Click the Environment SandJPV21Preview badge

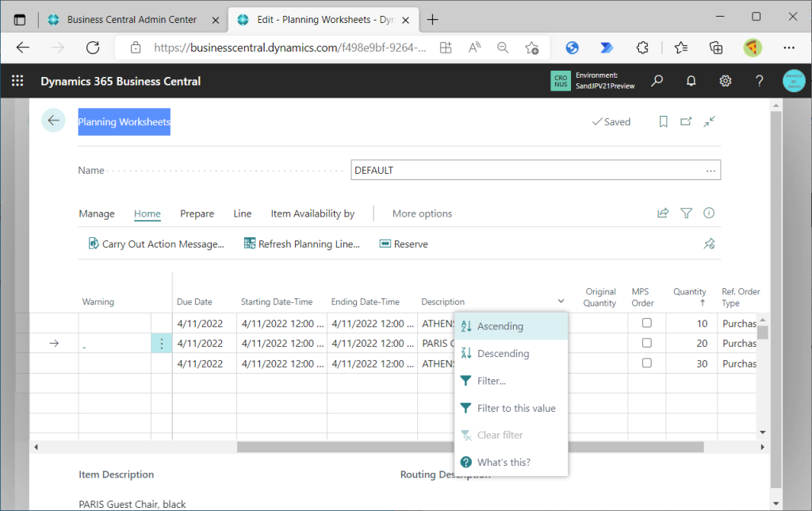pyautogui.click(x=593, y=81)
